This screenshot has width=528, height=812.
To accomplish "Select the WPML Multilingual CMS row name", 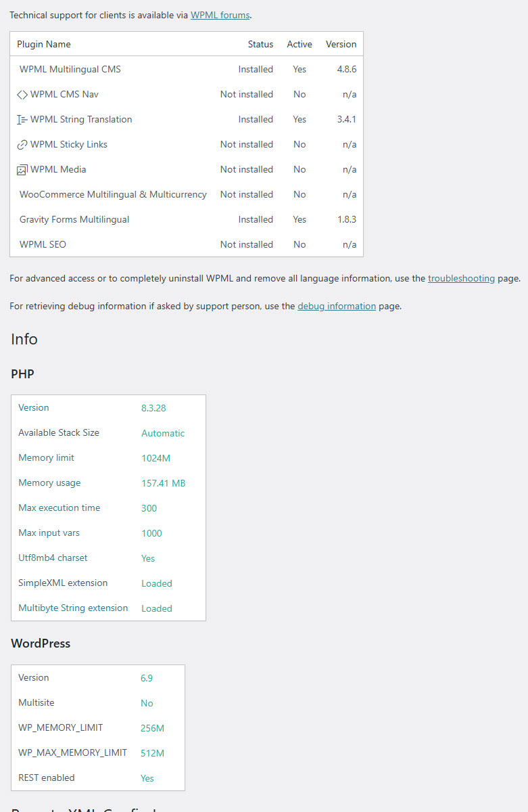I will click(x=70, y=69).
